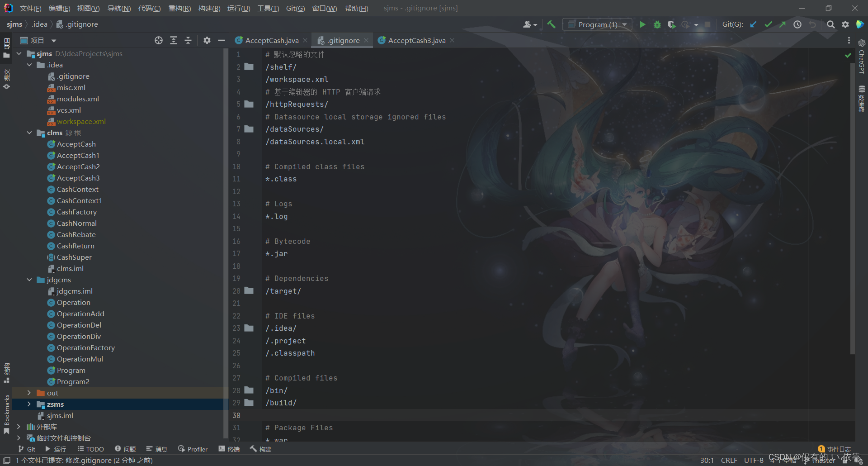
Task: Click the Build project hammer icon
Action: (x=551, y=24)
